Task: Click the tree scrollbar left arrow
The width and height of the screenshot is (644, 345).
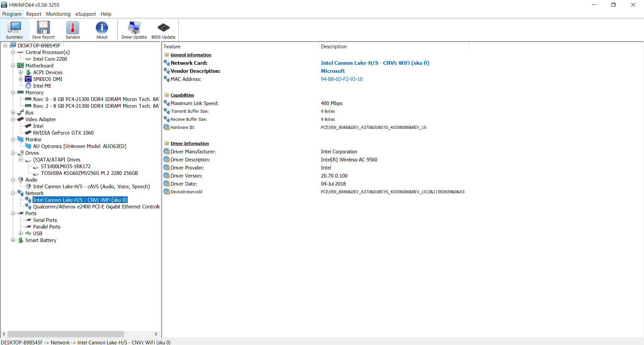Action: [x=4, y=334]
